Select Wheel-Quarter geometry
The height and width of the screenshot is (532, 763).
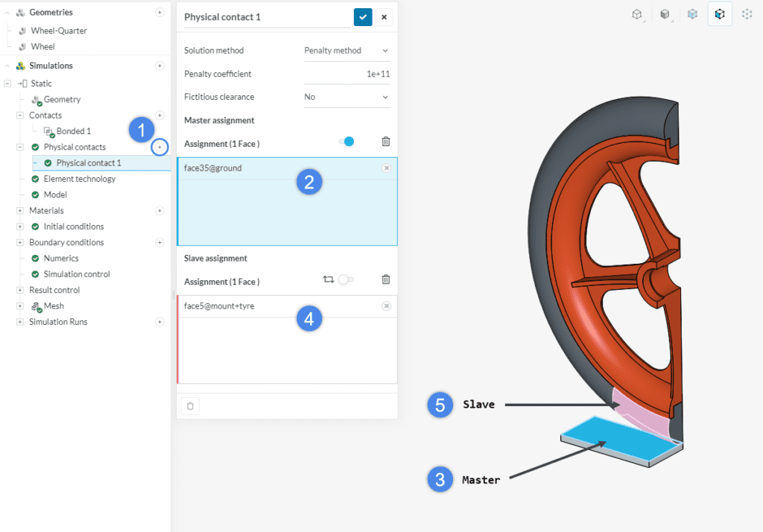tap(59, 31)
